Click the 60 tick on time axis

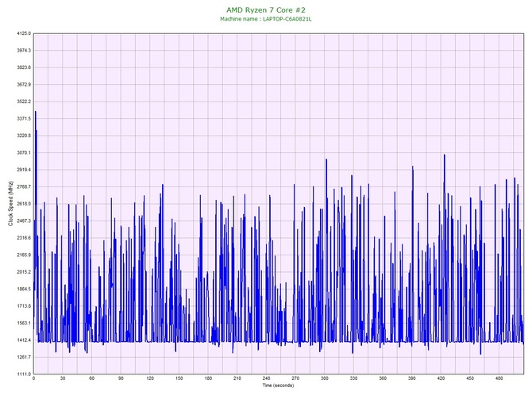pos(92,378)
